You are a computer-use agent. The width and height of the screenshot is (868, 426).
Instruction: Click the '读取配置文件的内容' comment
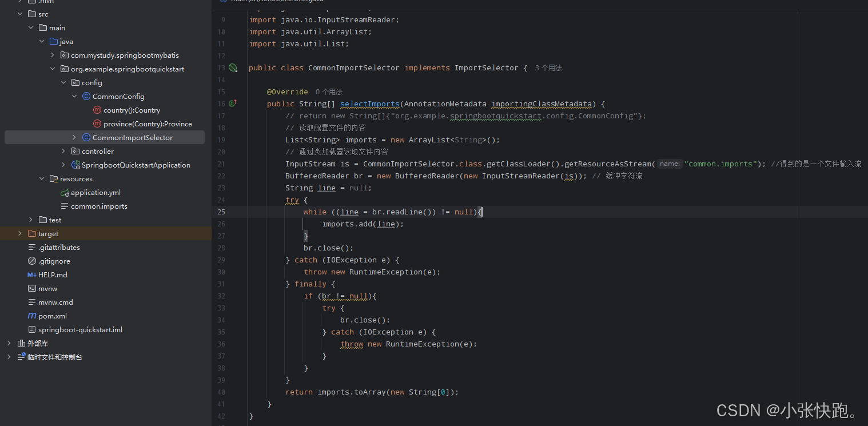pyautogui.click(x=325, y=128)
